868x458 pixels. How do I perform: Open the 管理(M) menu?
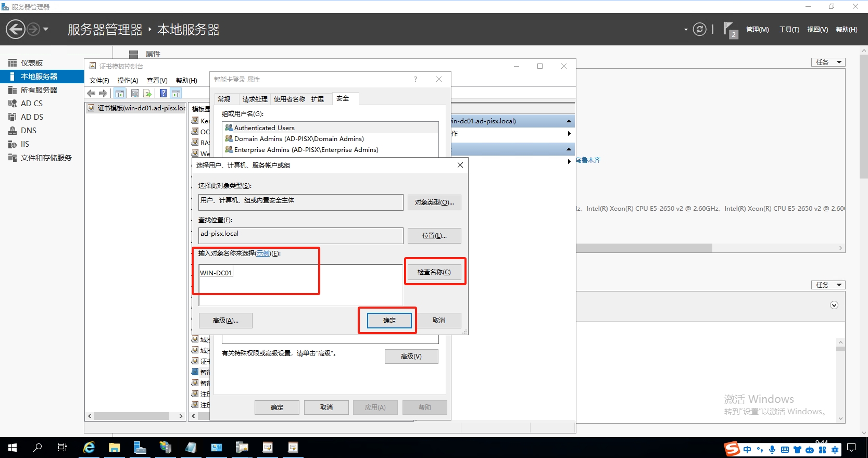click(x=757, y=30)
